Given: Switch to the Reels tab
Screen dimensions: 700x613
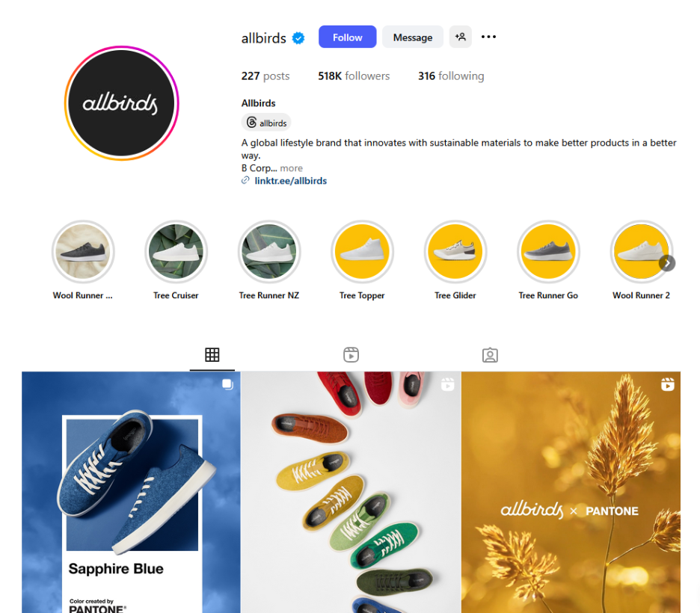Looking at the screenshot, I should [351, 355].
